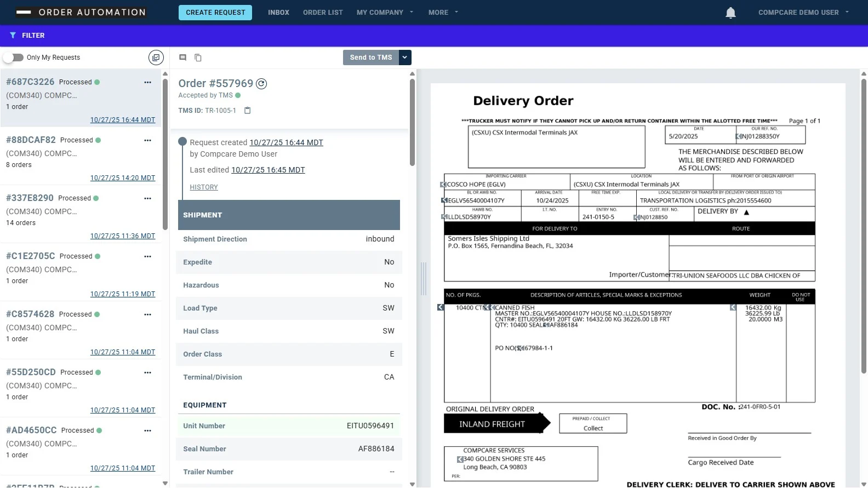Viewport: 868px width, 488px height.
Task: Open the notifications bell
Action: 730,13
